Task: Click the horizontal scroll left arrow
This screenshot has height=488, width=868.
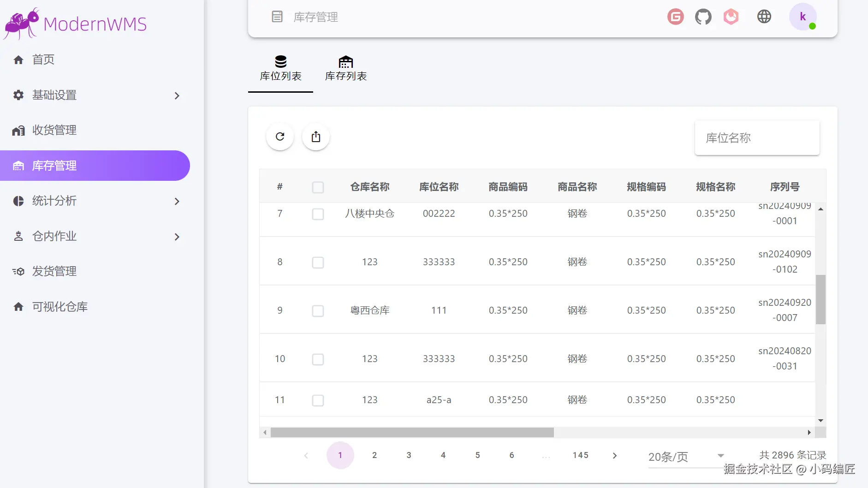Action: coord(265,433)
